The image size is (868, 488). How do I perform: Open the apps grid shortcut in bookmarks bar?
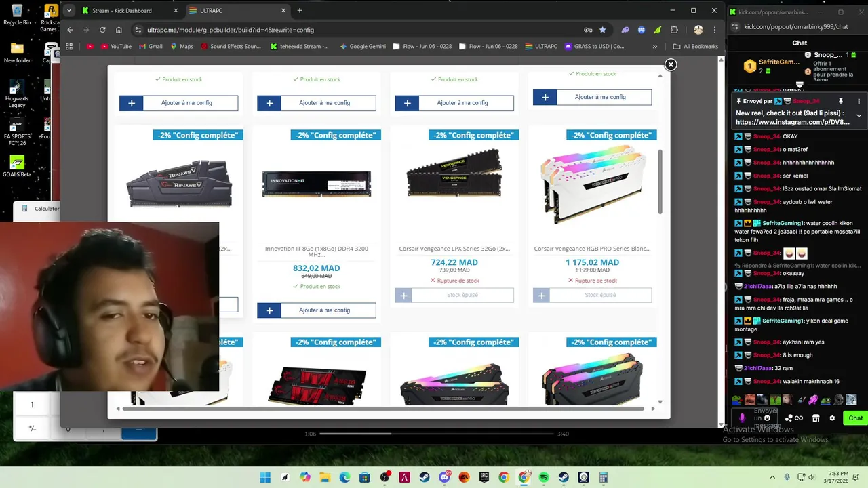[69, 47]
